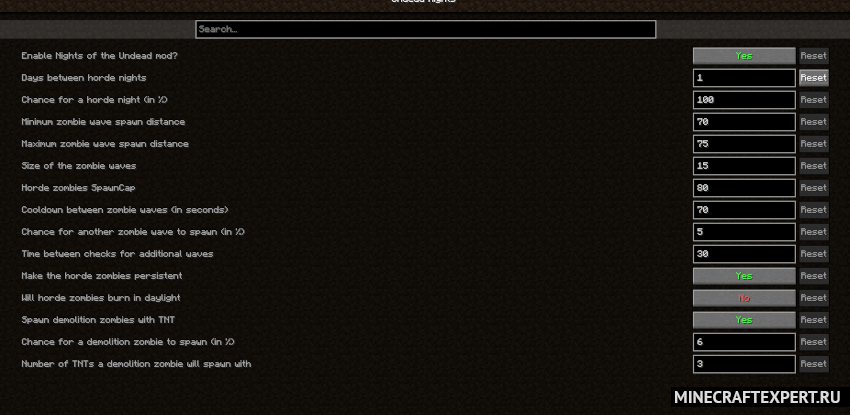Click Number of TNTs demolition zombie field

(744, 364)
